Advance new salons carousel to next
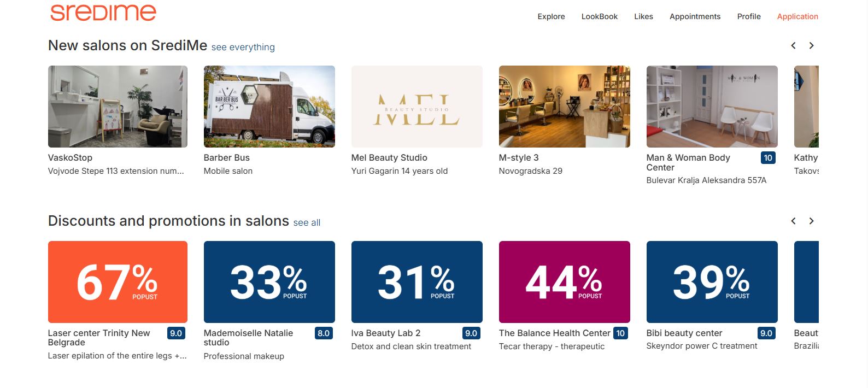This screenshot has height=388, width=868. 811,46
